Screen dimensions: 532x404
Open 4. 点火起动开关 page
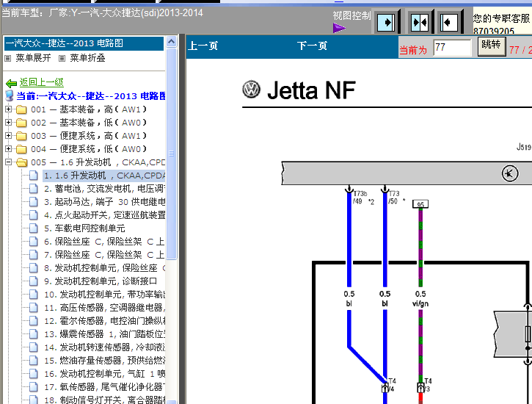point(104,215)
